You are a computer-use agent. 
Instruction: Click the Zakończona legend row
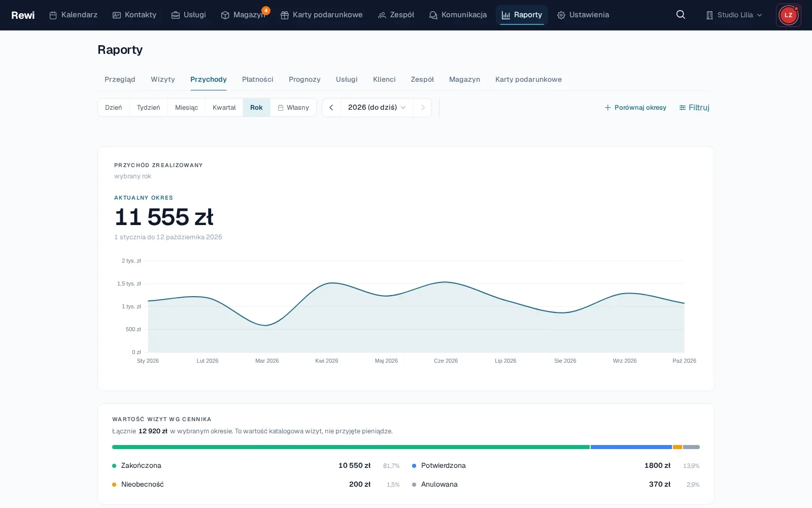coord(256,465)
